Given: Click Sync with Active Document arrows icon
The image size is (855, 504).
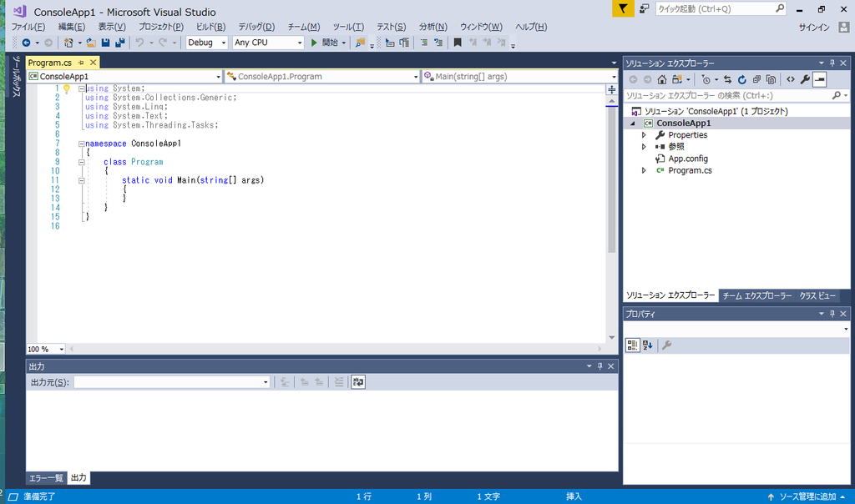Looking at the screenshot, I should pos(727,79).
